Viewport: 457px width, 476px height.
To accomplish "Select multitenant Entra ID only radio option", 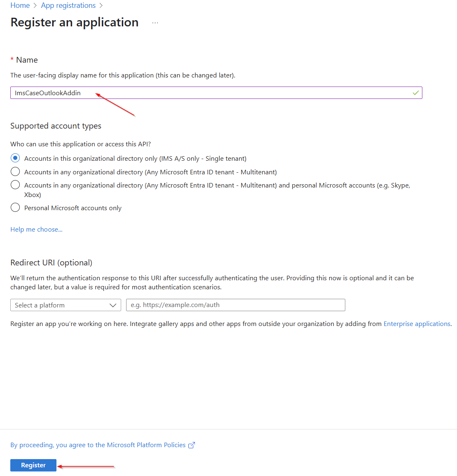I will tap(15, 172).
